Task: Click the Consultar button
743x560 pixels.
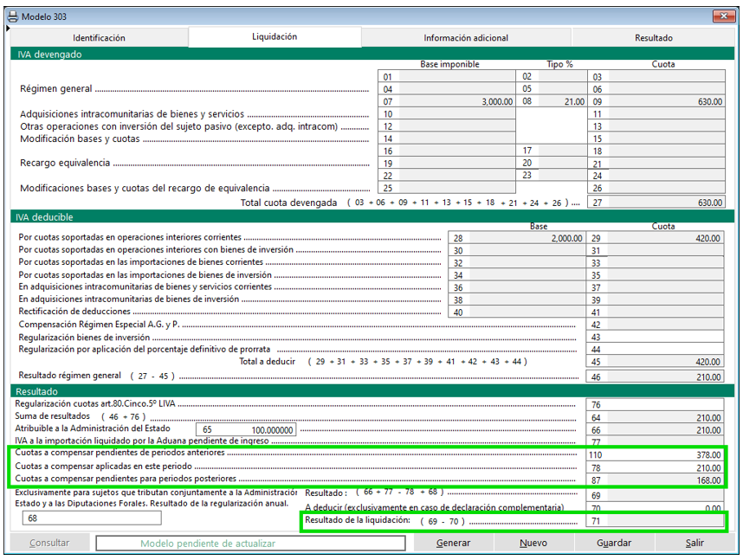Action: [49, 543]
